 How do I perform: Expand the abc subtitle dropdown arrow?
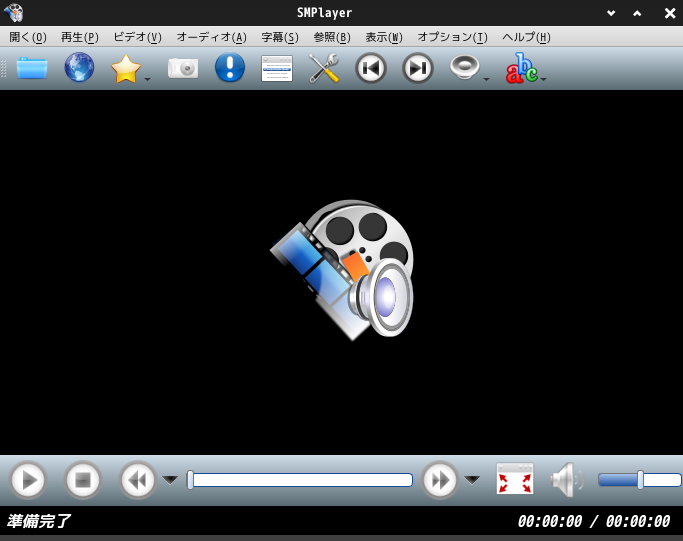tap(543, 79)
